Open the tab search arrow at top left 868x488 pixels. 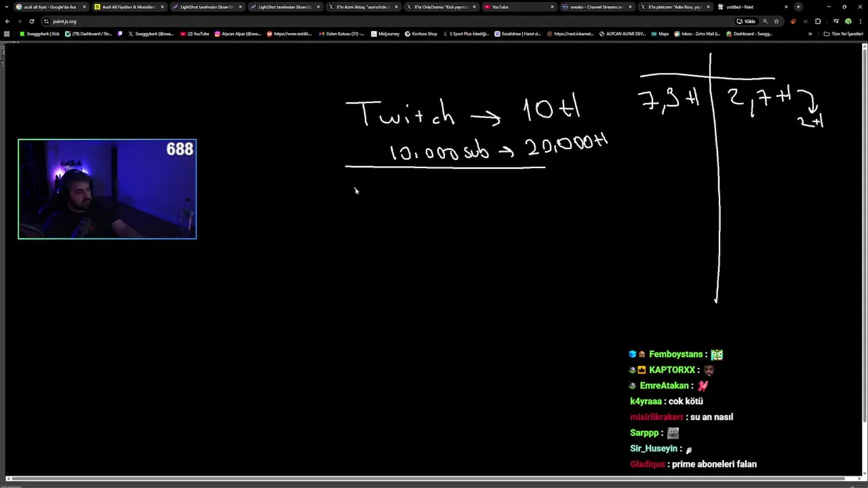point(5,7)
